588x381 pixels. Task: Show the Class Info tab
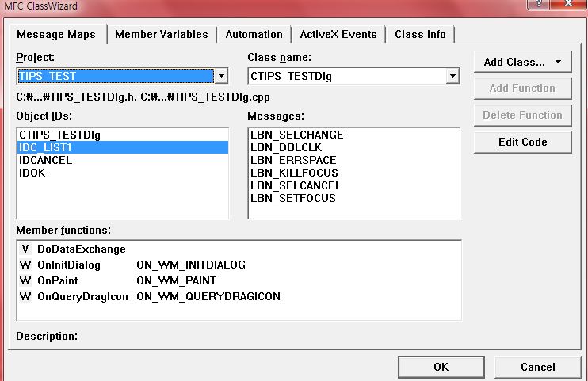pos(420,34)
